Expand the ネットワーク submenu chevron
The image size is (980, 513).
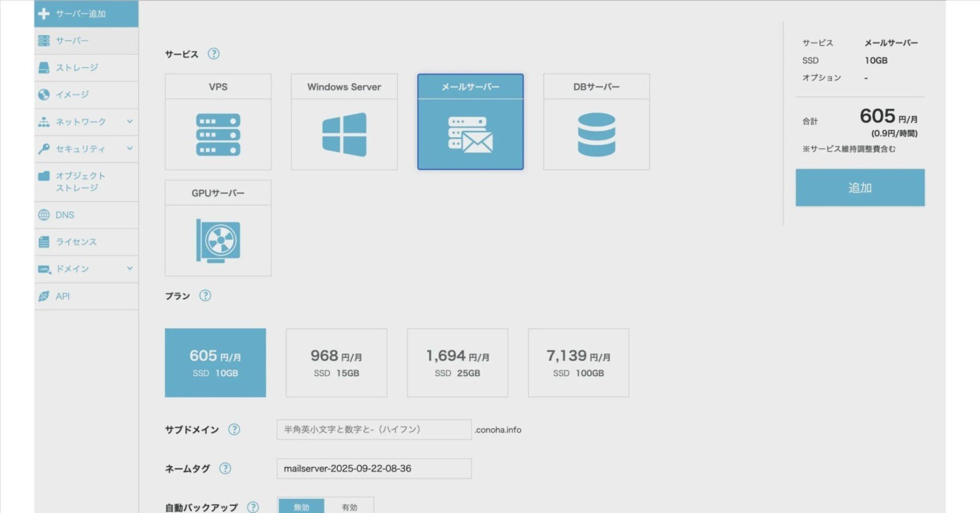point(130,121)
